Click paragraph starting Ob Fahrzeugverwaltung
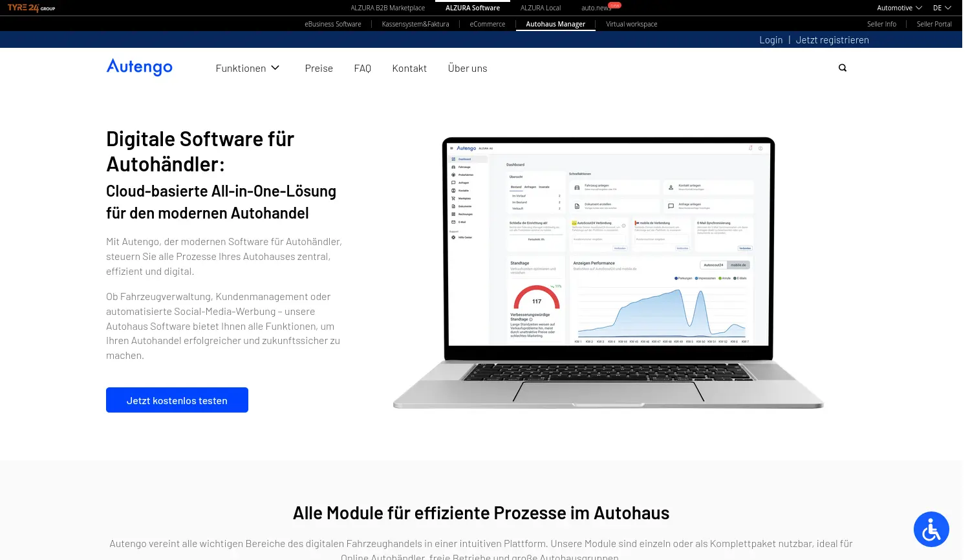The height and width of the screenshot is (560, 970). pyautogui.click(x=223, y=326)
